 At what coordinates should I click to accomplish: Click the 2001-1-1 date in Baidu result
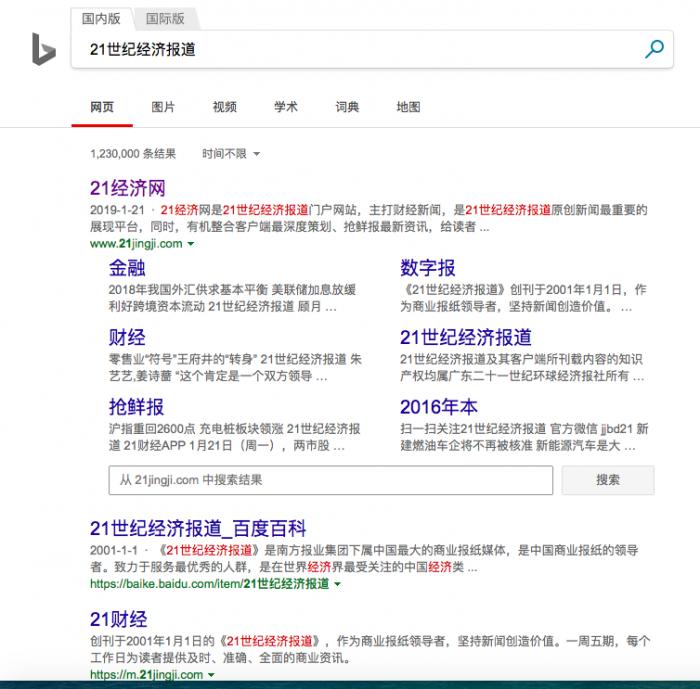point(114,550)
